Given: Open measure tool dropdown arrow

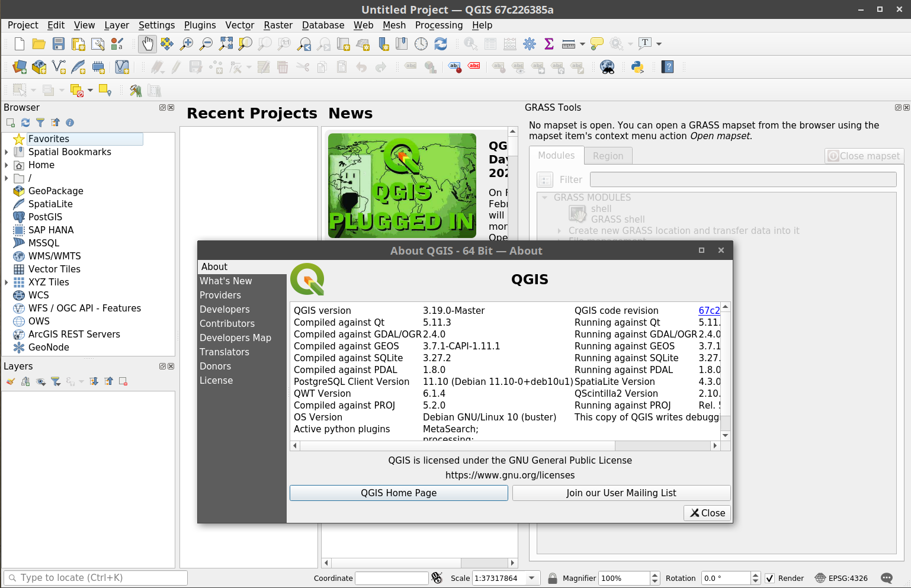Looking at the screenshot, I should click(582, 44).
